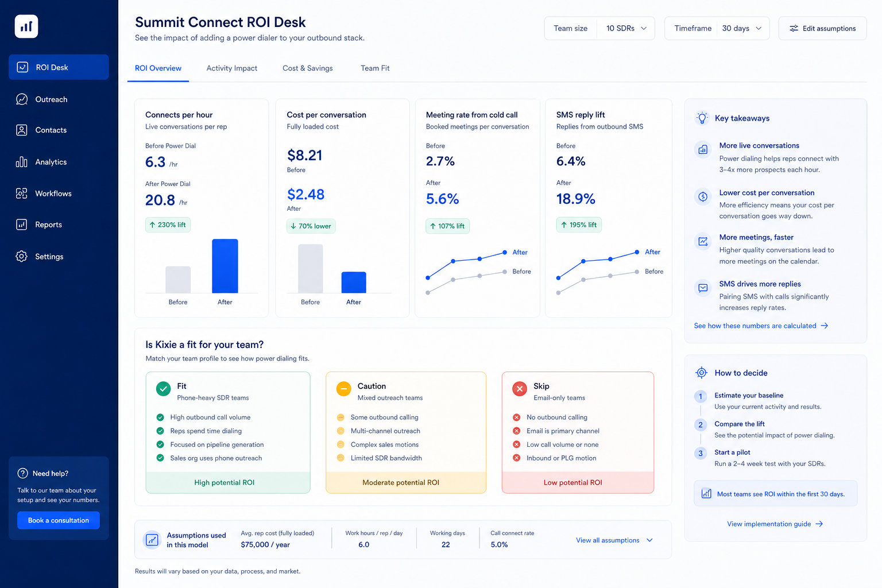Open the Team size dropdown
The height and width of the screenshot is (588, 882).
pos(599,28)
